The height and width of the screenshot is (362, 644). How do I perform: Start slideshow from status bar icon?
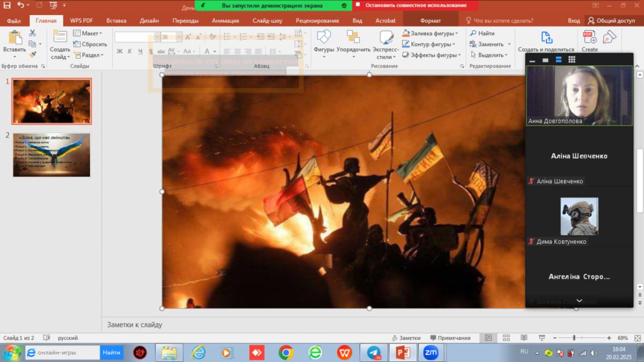(542, 338)
